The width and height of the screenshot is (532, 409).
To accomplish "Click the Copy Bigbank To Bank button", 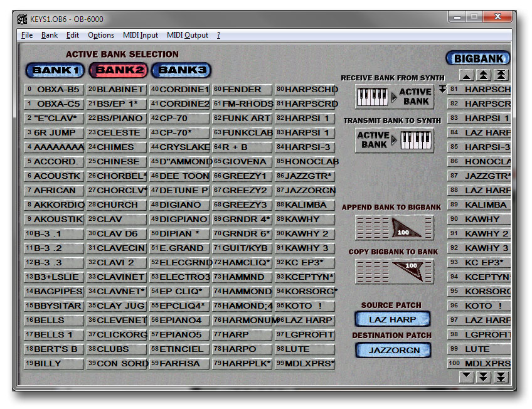I will point(394,272).
